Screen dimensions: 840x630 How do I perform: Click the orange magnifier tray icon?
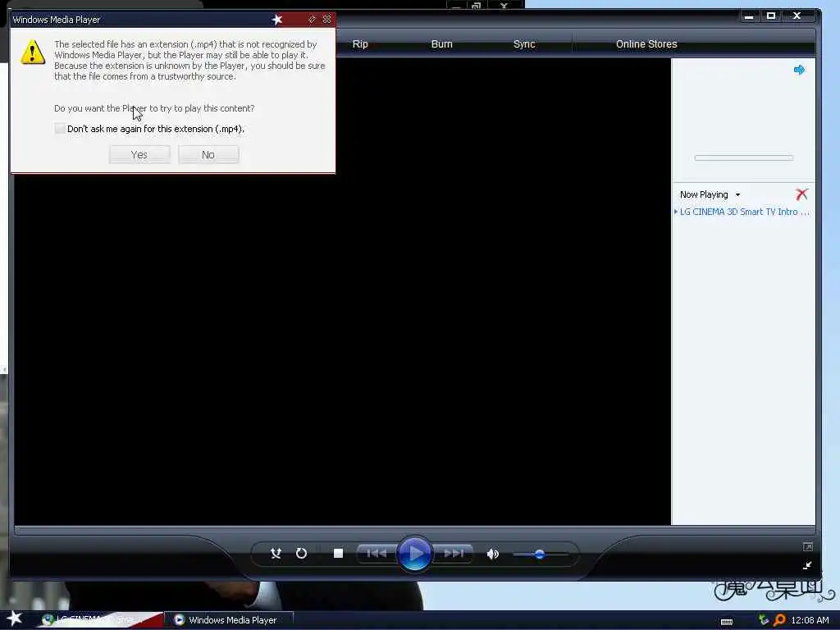click(779, 620)
